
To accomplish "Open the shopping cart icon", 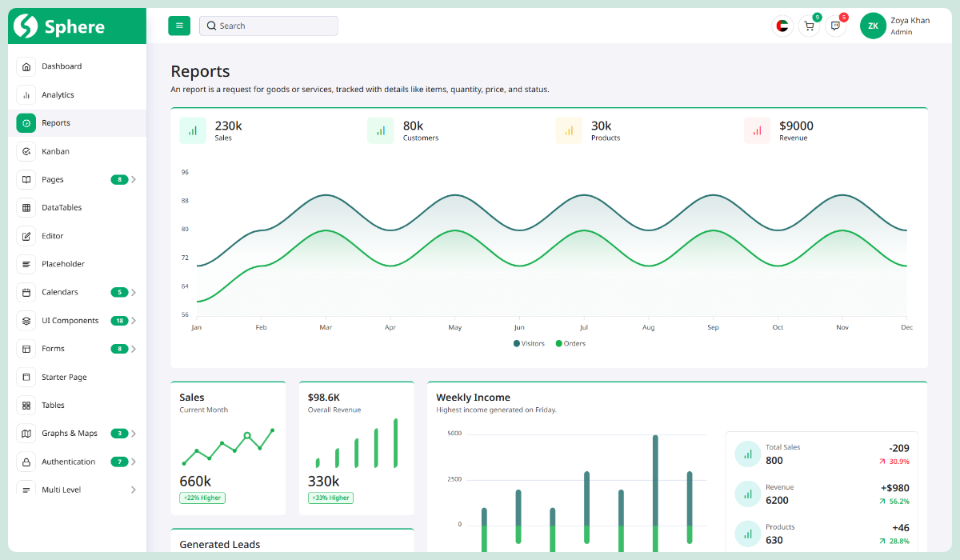I will pos(809,26).
